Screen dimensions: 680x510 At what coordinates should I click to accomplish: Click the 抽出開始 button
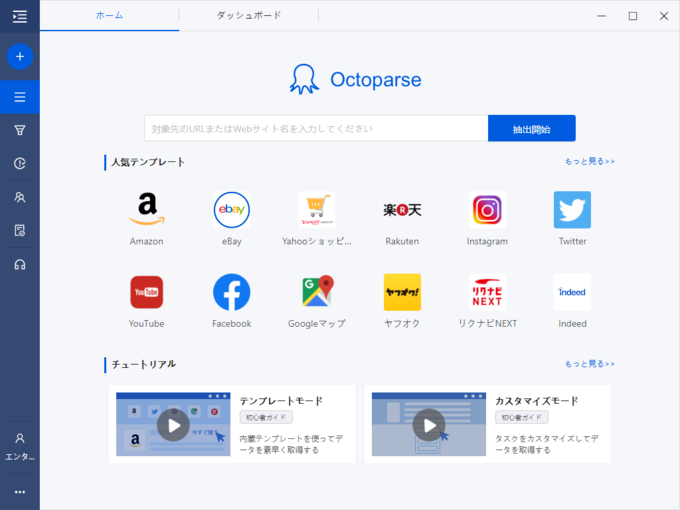532,128
